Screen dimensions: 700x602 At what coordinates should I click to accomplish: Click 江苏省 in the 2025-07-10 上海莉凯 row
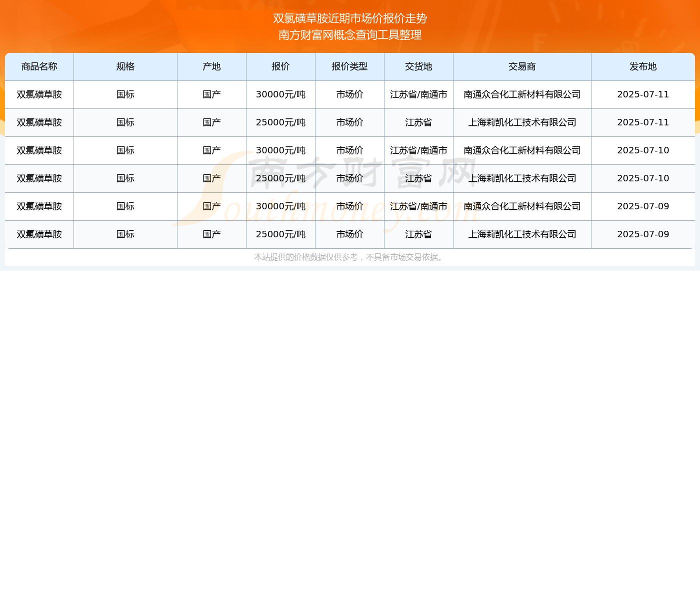[418, 178]
